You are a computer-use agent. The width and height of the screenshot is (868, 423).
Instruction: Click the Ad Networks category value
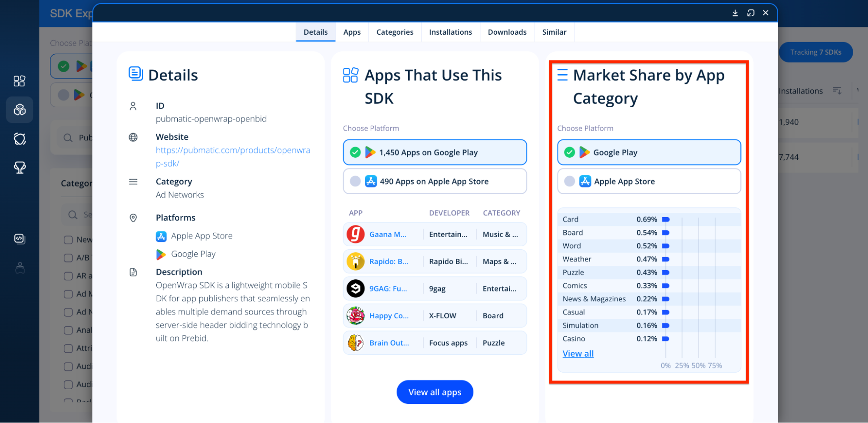pyautogui.click(x=180, y=195)
